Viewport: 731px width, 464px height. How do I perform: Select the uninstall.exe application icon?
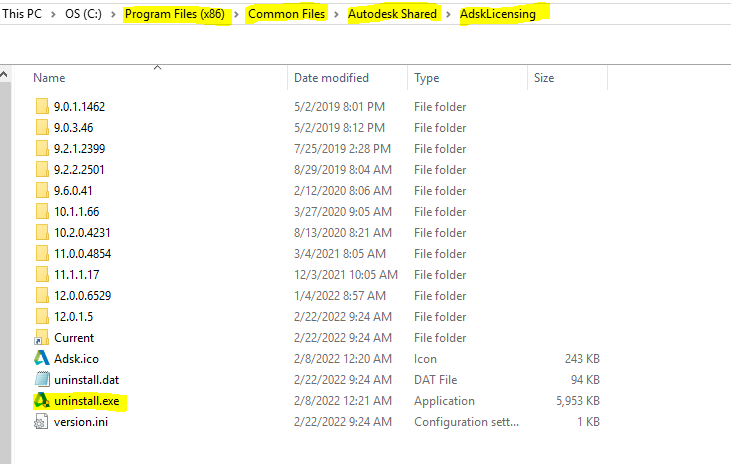point(42,401)
